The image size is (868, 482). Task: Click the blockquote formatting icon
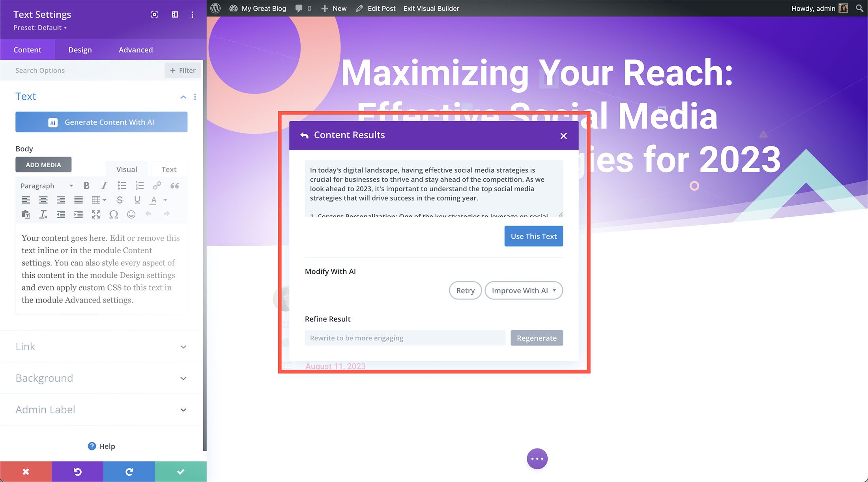(x=174, y=186)
